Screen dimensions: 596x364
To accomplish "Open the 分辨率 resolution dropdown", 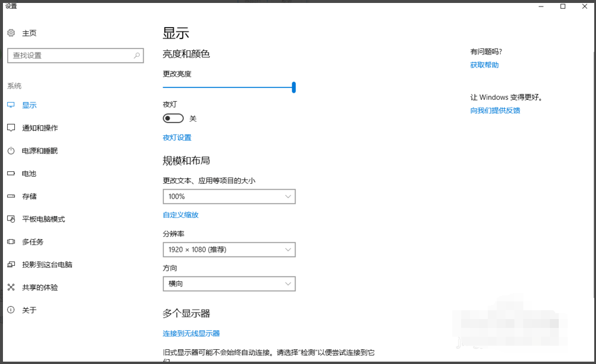I will point(229,249).
